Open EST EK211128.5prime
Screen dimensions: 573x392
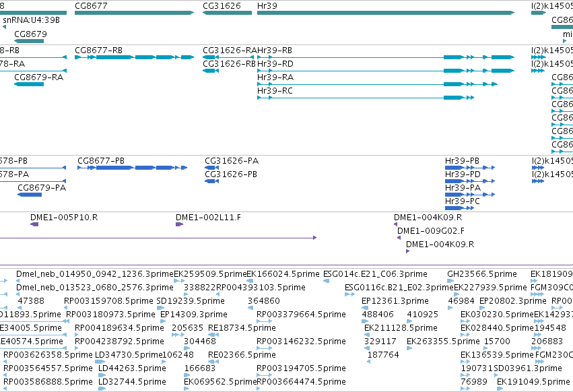coord(401,329)
